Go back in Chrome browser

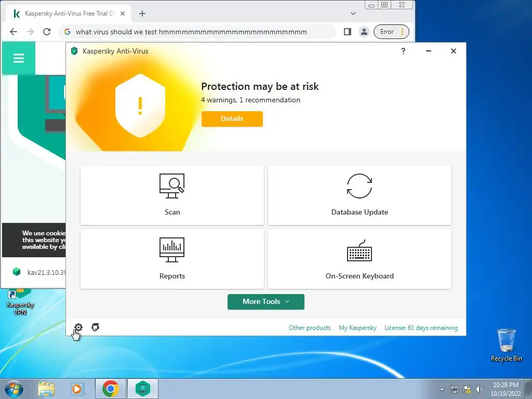pos(13,32)
